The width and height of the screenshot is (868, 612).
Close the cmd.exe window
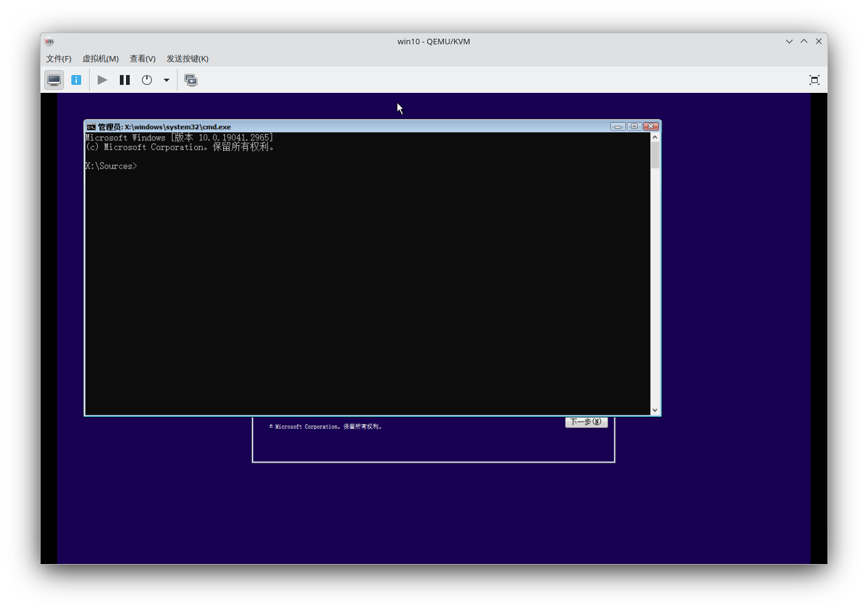point(651,126)
